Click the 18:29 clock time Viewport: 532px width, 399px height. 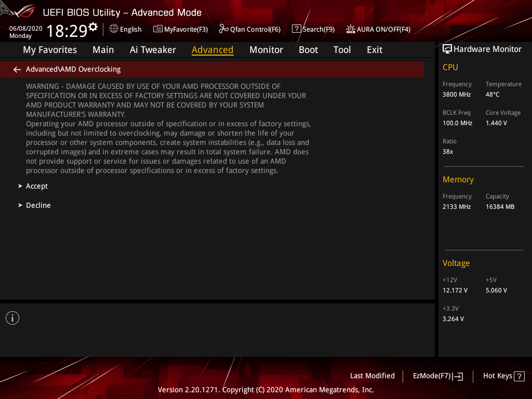pyautogui.click(x=67, y=31)
